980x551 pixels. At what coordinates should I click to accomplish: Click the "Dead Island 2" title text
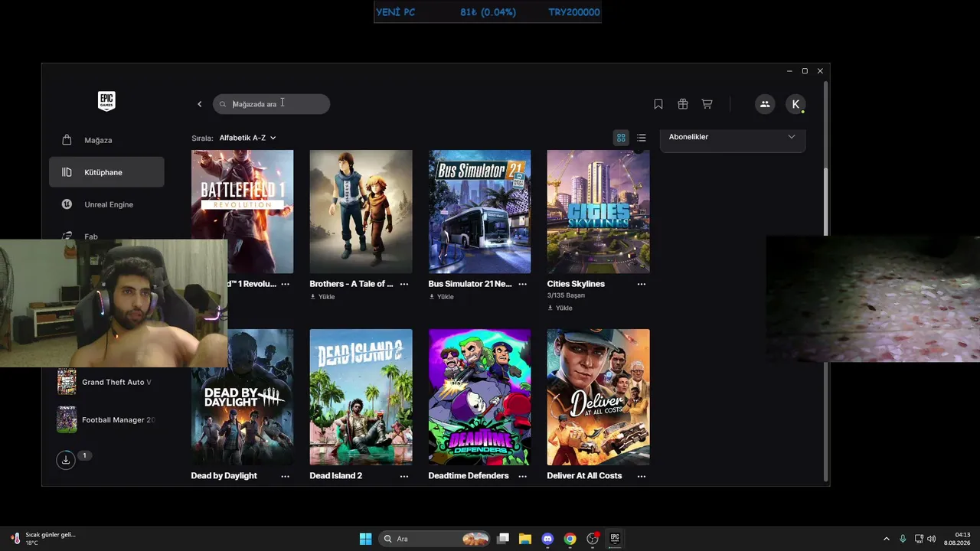335,476
